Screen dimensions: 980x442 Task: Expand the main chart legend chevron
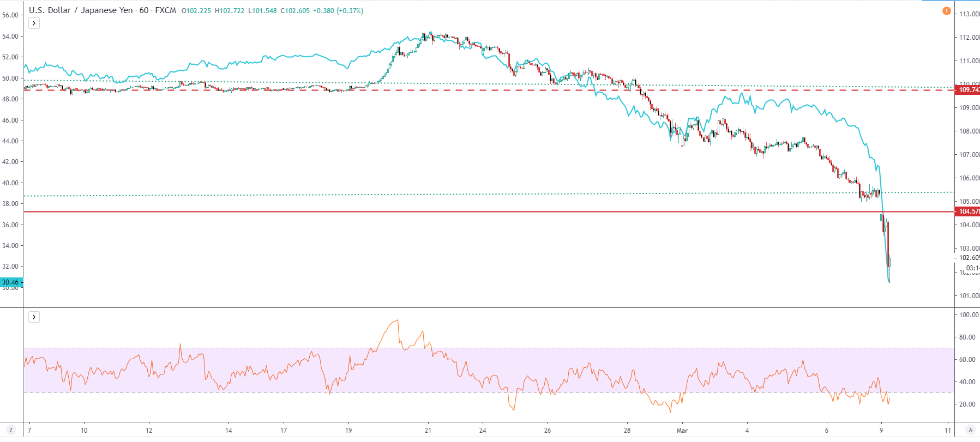(x=34, y=23)
